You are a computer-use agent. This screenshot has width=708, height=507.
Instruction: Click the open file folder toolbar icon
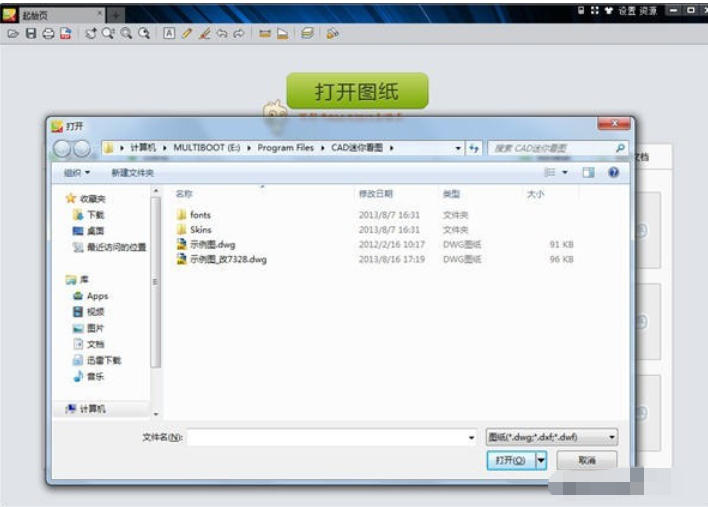pyautogui.click(x=13, y=33)
